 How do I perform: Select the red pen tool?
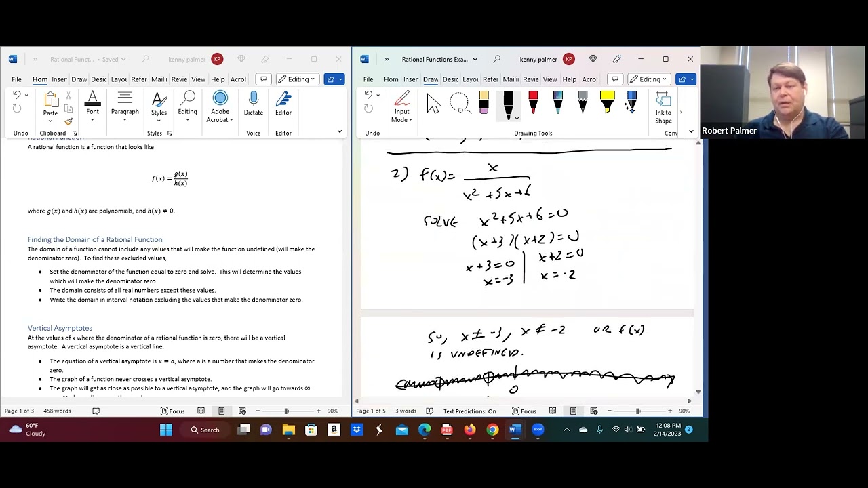pos(533,103)
